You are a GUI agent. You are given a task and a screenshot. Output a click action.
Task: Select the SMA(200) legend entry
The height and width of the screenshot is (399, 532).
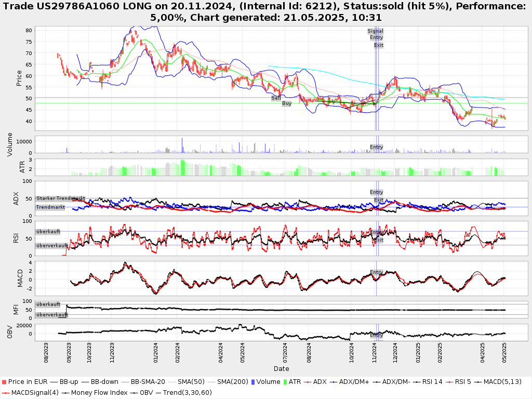pos(233,382)
